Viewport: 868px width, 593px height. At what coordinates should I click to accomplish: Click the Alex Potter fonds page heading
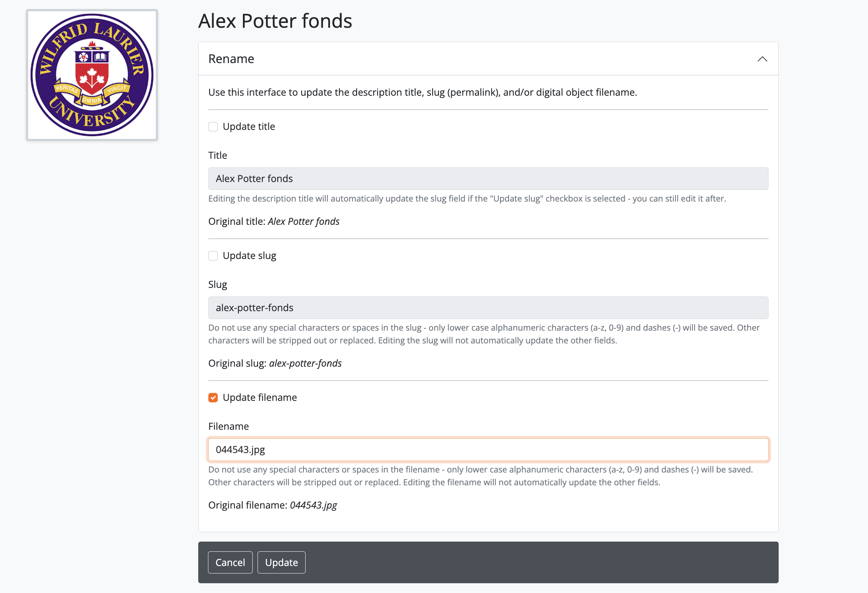pyautogui.click(x=275, y=21)
